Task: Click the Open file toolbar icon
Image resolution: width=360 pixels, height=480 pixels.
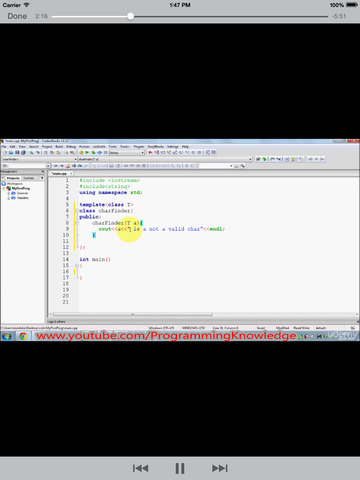Action: click(x=11, y=152)
